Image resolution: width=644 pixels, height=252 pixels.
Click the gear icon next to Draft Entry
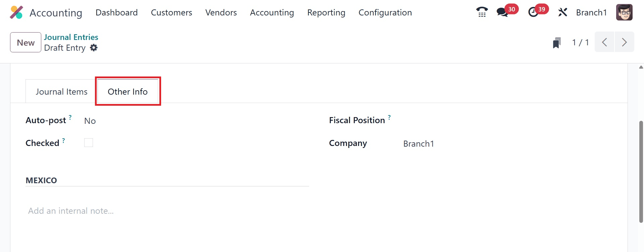[94, 48]
